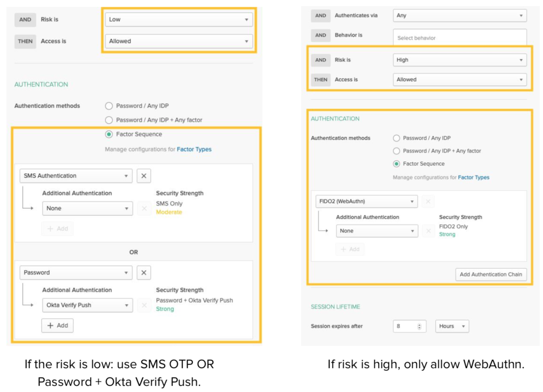Select Password / Any IDP in left panel
The height and width of the screenshot is (392, 543).
pyautogui.click(x=109, y=106)
